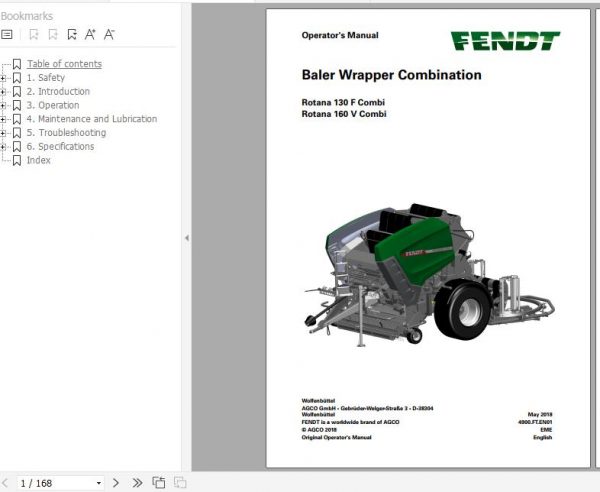
Task: Jump to the last page double-arrow
Action: (137, 483)
